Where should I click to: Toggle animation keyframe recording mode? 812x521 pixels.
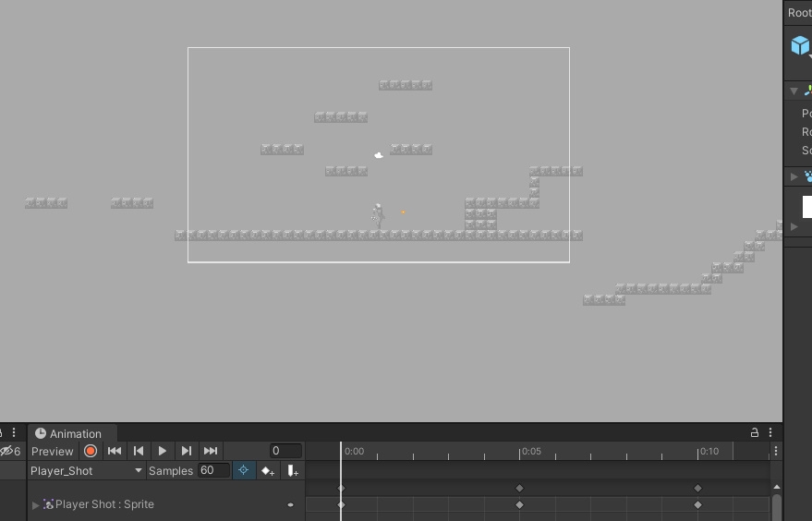[x=91, y=451]
